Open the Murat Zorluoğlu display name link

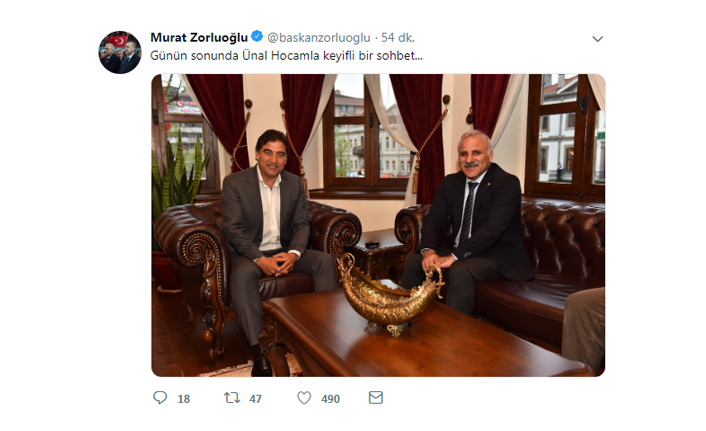point(199,37)
